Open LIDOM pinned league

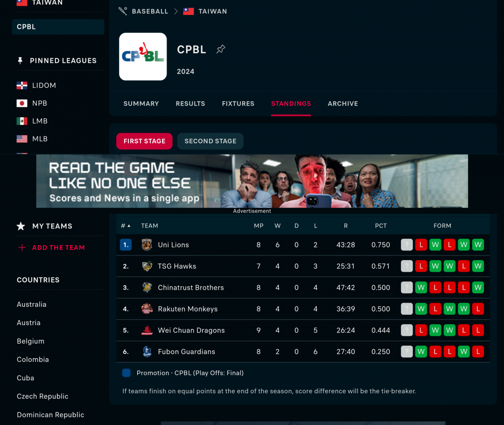44,85
